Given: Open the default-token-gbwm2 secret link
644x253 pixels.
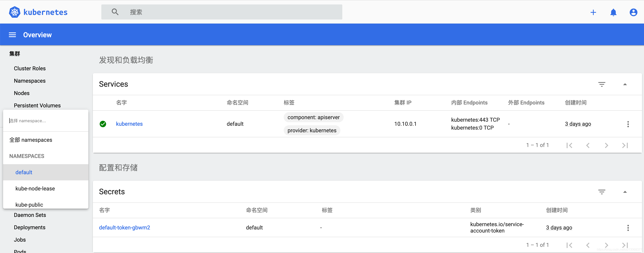Looking at the screenshot, I should pos(124,228).
